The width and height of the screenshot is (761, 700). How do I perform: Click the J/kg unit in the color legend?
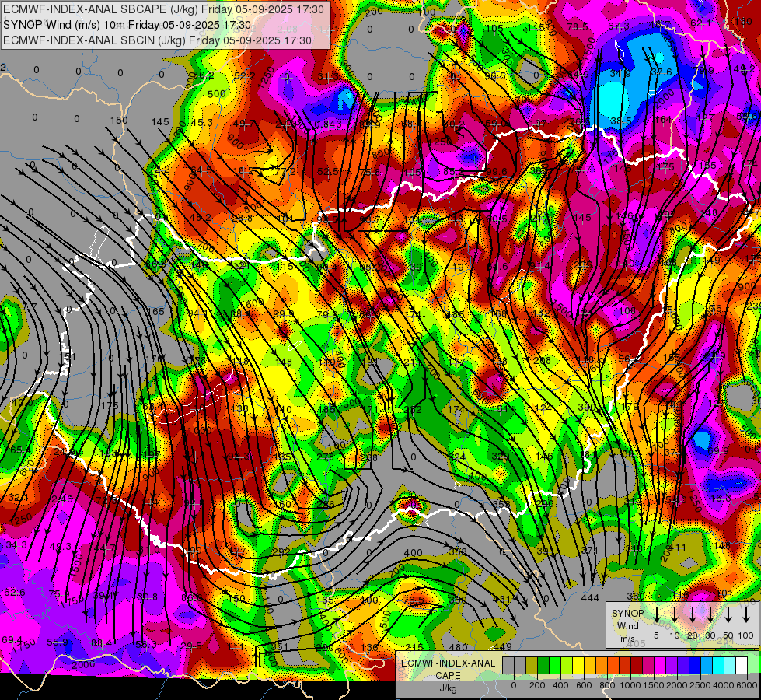(448, 688)
